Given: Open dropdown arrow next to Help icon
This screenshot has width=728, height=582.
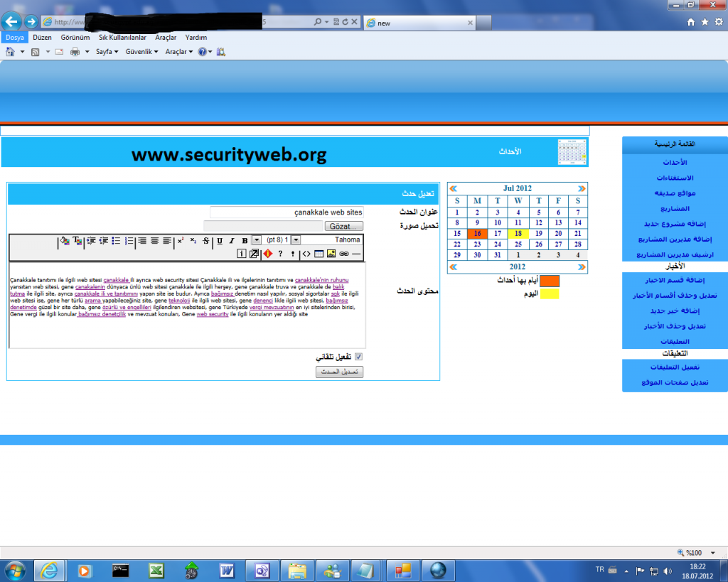Looking at the screenshot, I should (x=210, y=52).
